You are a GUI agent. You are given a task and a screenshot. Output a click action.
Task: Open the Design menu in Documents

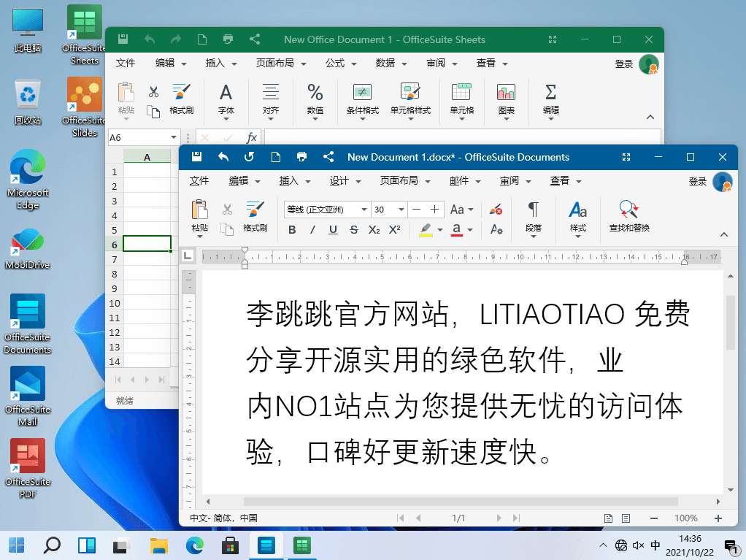345,181
